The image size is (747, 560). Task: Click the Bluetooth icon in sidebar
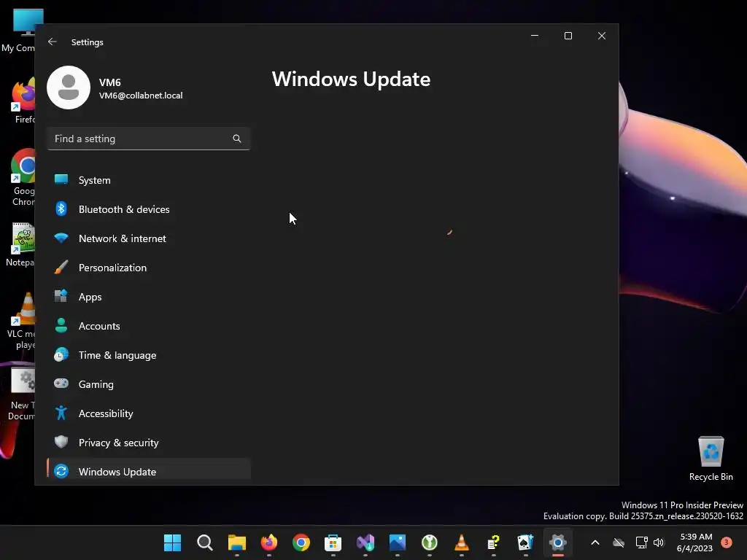[61, 209]
